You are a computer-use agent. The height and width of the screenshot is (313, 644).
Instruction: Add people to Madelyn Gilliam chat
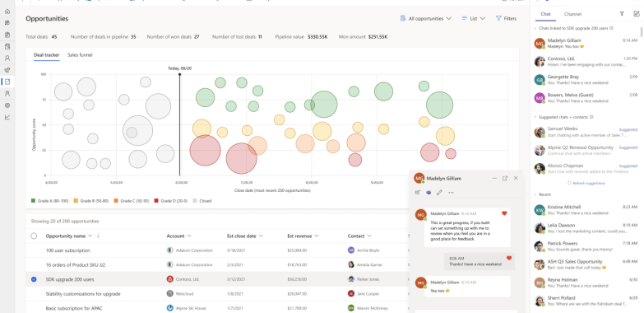click(x=418, y=193)
